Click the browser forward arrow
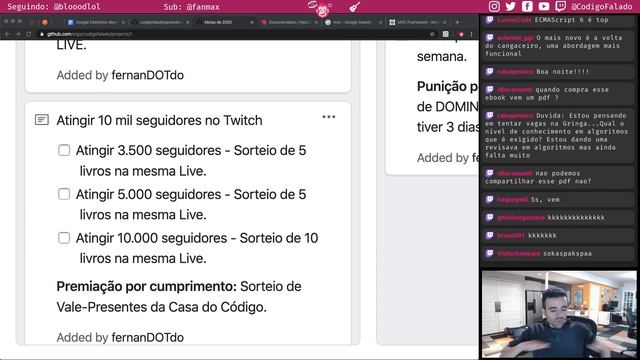 click(18, 34)
